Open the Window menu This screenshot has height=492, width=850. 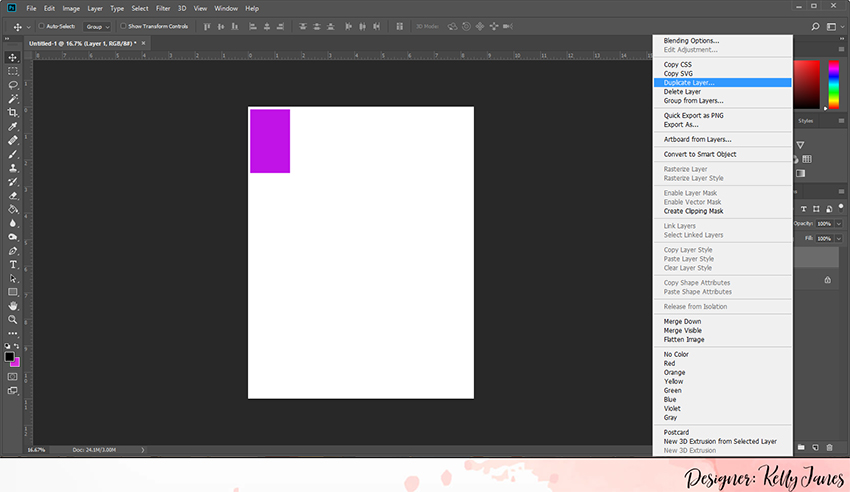click(226, 8)
